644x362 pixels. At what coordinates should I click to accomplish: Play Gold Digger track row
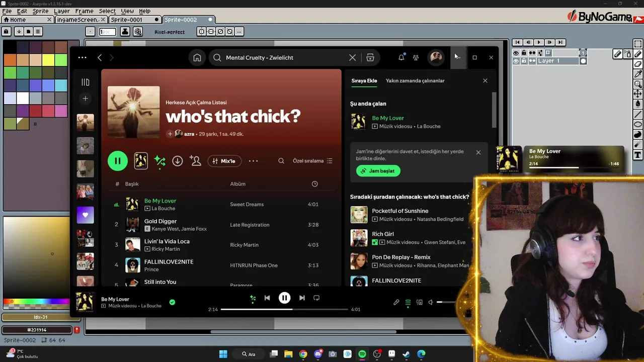221,225
